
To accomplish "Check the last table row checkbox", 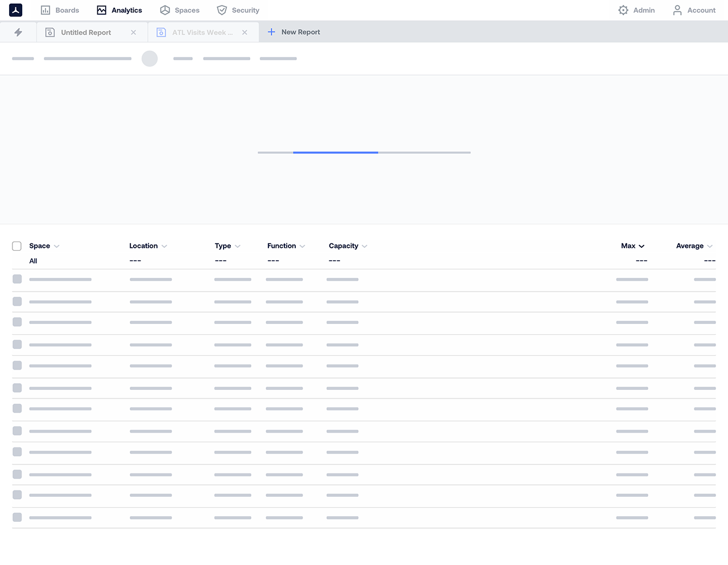I will (x=17, y=517).
